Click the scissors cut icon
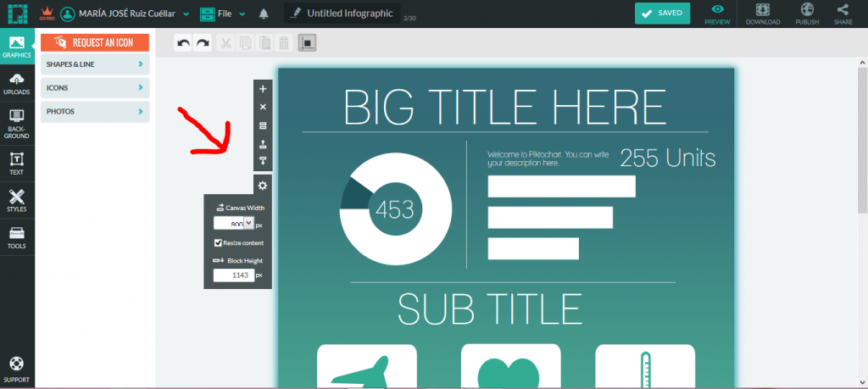The height and width of the screenshot is (389, 868). (225, 42)
